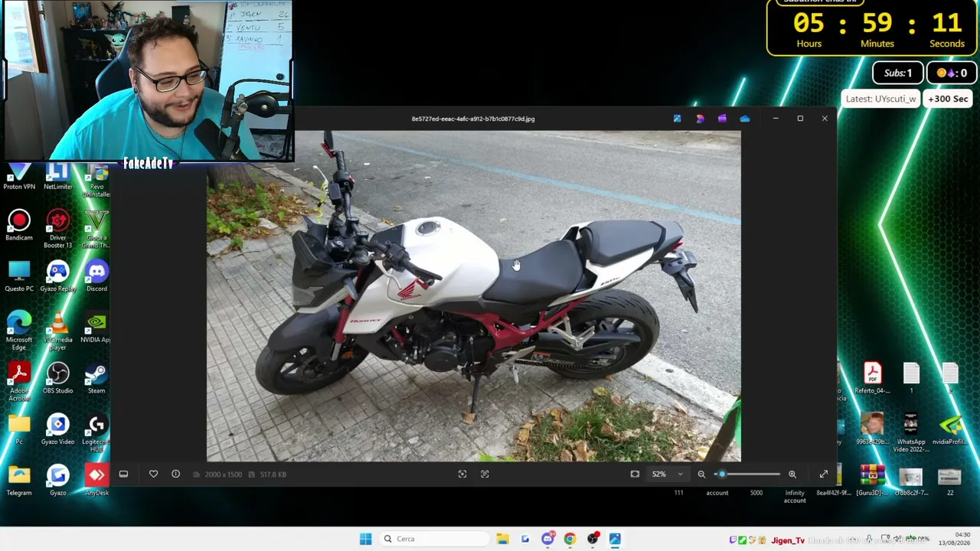Screen dimensions: 980x551
Task: Select the Gyazo Video desktop icon
Action: pos(58,430)
